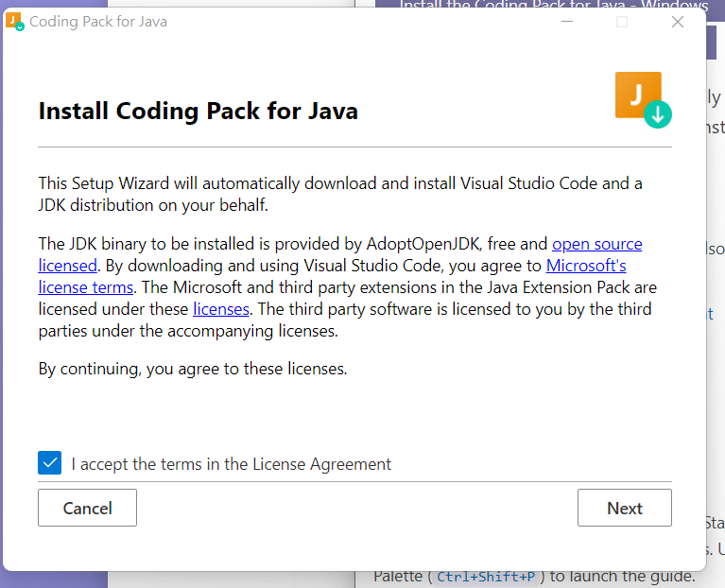Minimize the Coding Pack for Java window
The height and width of the screenshot is (588, 725).
click(x=567, y=22)
